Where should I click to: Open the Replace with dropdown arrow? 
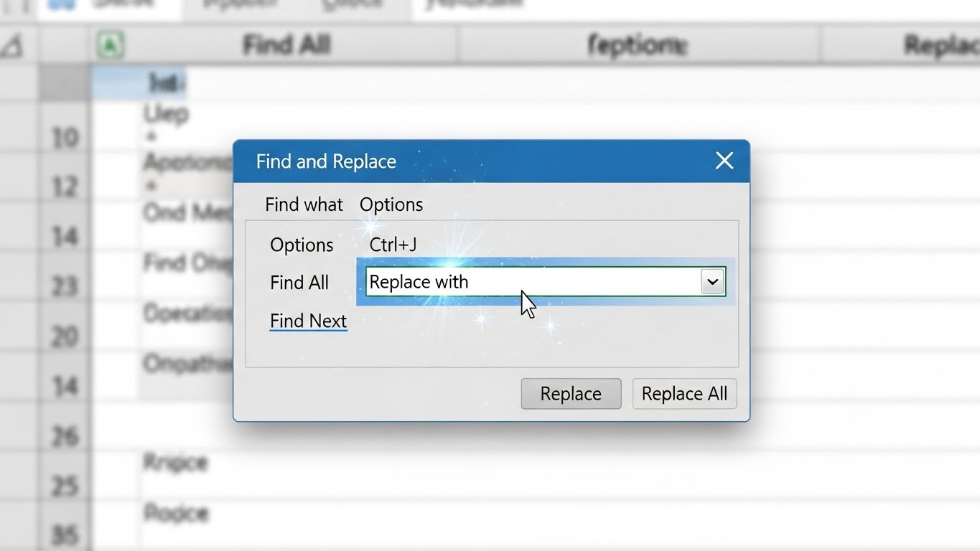pyautogui.click(x=712, y=282)
